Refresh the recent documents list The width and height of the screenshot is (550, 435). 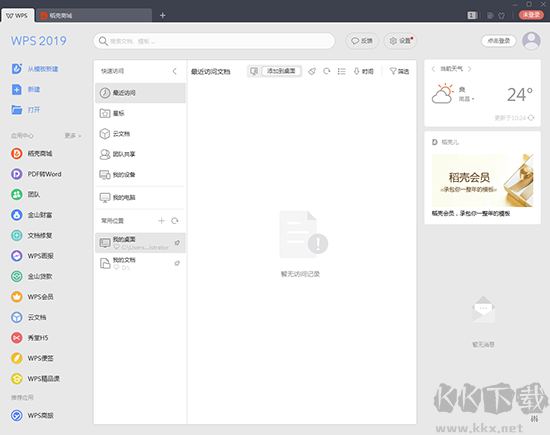point(327,71)
